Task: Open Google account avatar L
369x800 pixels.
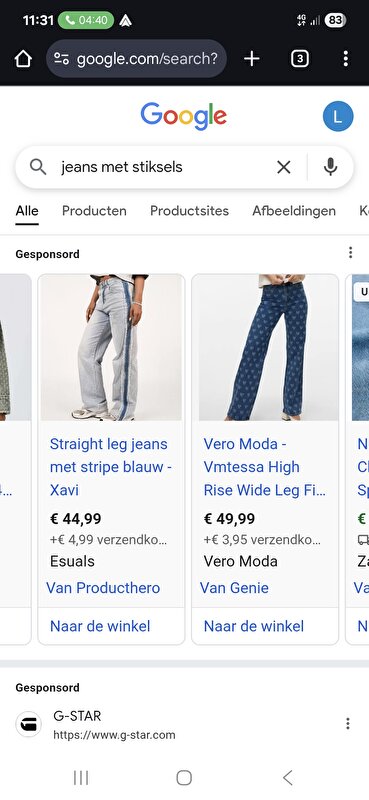Action: (x=338, y=116)
